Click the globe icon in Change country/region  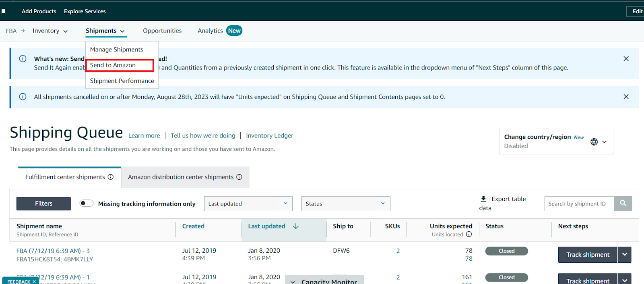click(x=594, y=142)
